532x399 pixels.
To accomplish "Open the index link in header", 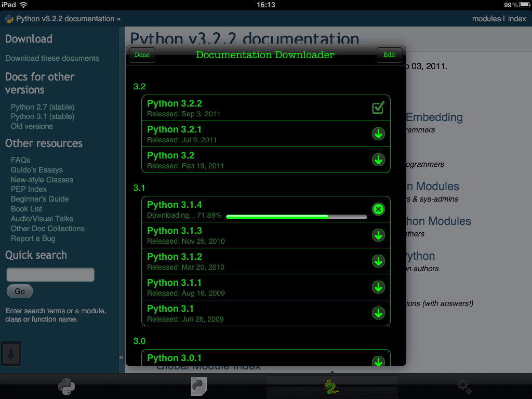I will point(517,19).
